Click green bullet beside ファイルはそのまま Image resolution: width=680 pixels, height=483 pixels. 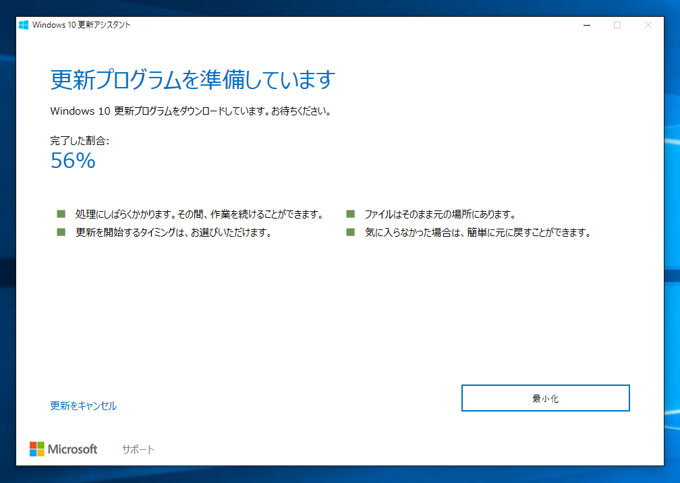350,214
